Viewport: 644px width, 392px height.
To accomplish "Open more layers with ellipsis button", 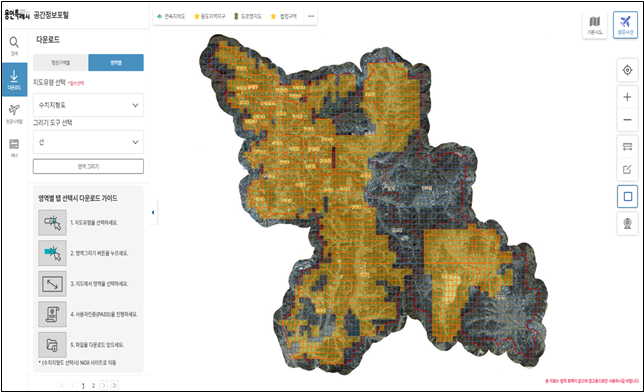I will pyautogui.click(x=311, y=16).
